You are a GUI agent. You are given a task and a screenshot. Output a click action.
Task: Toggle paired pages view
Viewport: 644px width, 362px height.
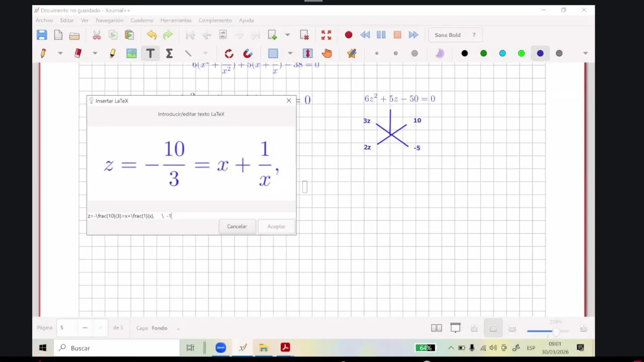tap(436, 328)
